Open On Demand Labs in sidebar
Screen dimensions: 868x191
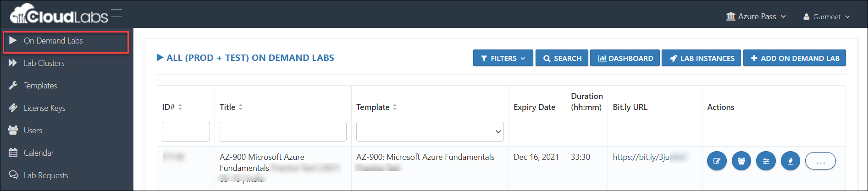[66, 41]
